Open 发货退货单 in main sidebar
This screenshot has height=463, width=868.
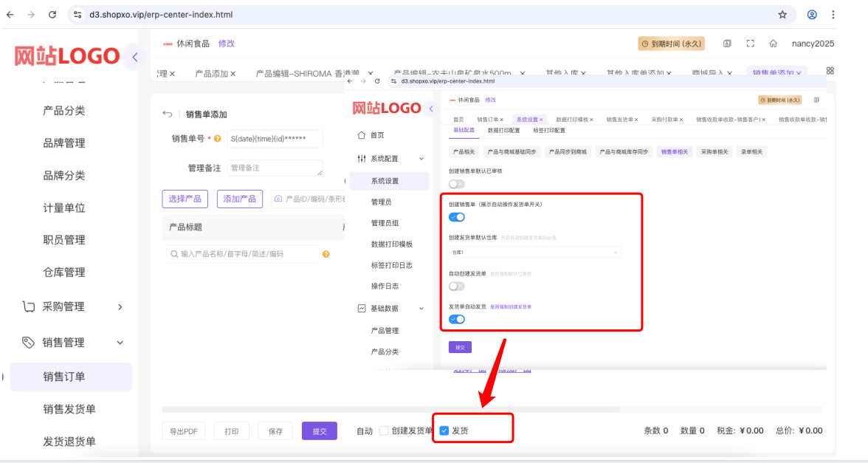pyautogui.click(x=69, y=442)
